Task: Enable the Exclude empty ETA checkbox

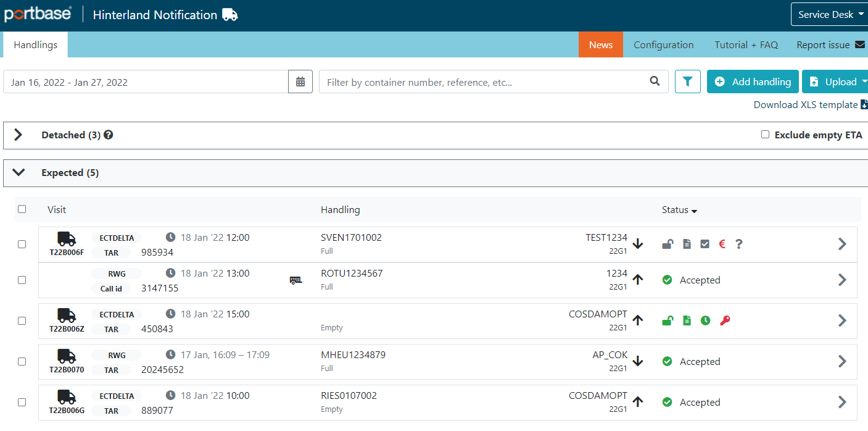Action: [765, 135]
